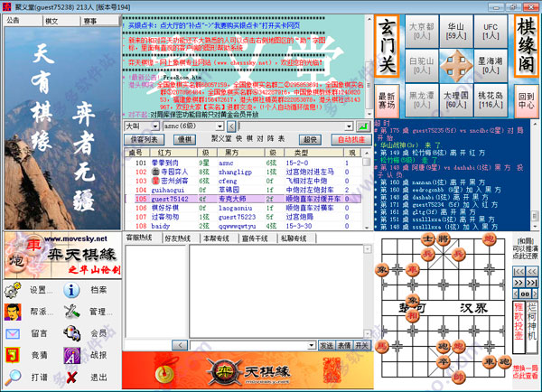
Task: Sort by 红方 column header
Action: 173,153
